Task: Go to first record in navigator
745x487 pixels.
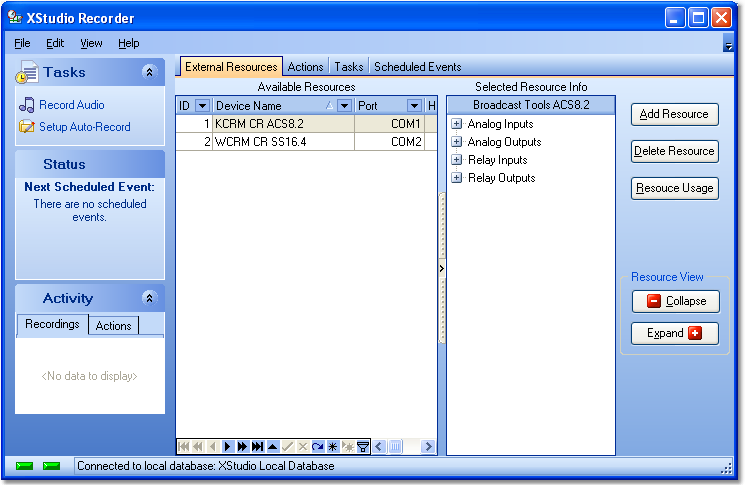Action: 183,447
